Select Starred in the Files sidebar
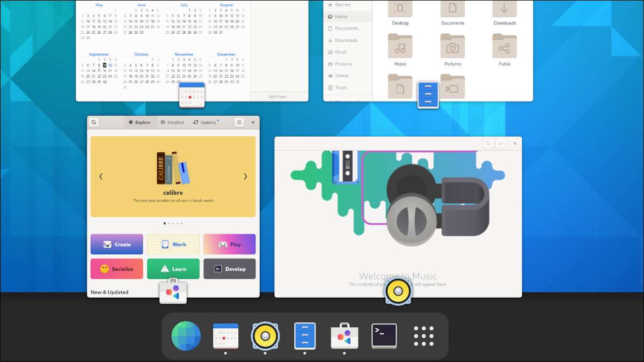 coord(348,5)
